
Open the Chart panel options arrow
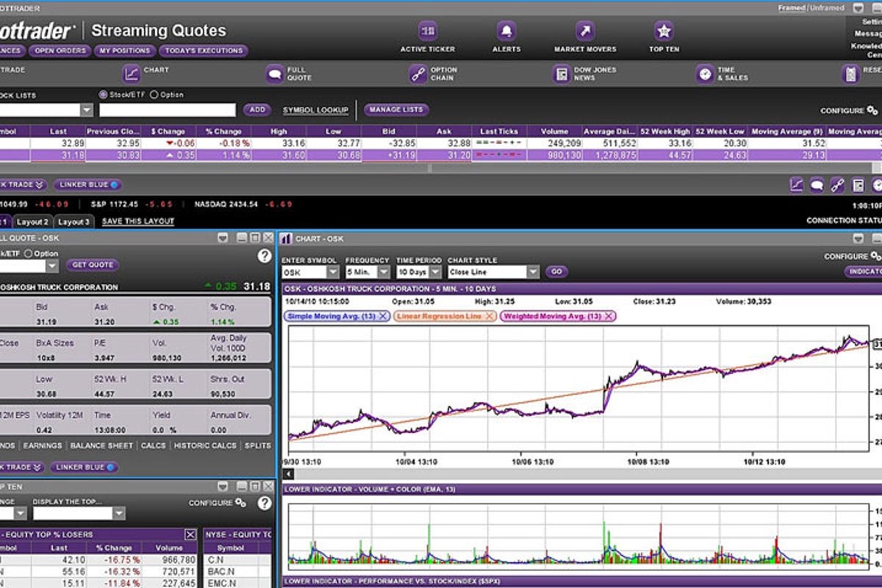pyautogui.click(x=857, y=238)
